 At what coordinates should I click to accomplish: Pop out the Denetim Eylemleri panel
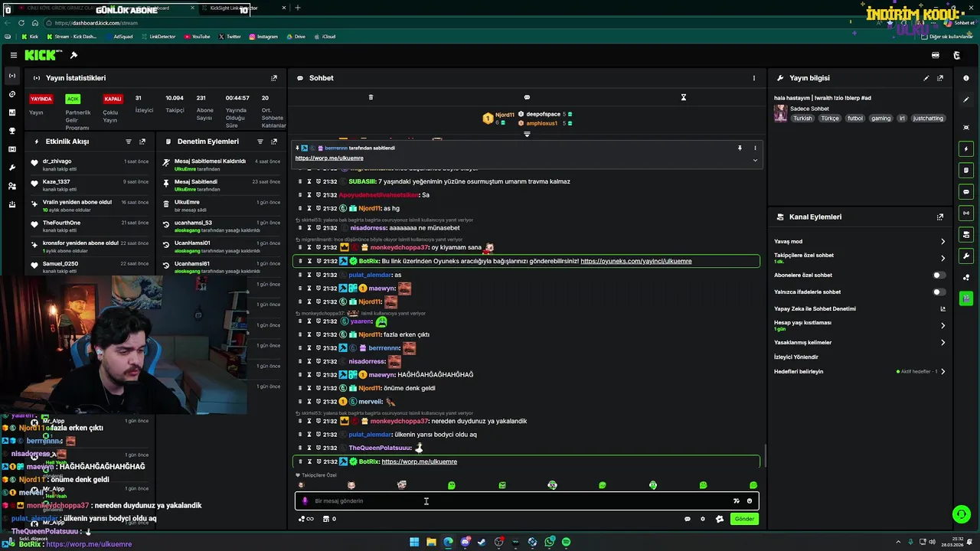pyautogui.click(x=274, y=142)
